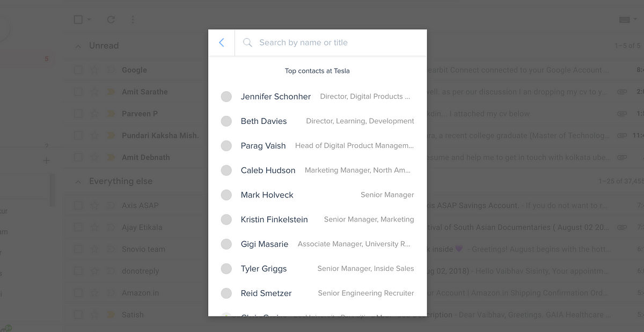Viewport: 644px width, 332px height.
Task: Choose Reid Smetzer from contact list
Action: pyautogui.click(x=266, y=293)
